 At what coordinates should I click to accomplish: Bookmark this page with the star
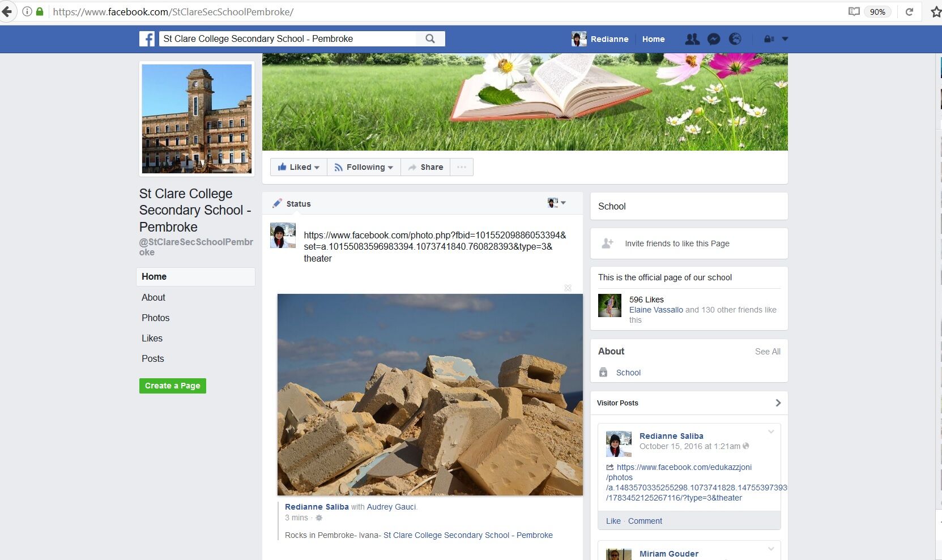tap(935, 12)
